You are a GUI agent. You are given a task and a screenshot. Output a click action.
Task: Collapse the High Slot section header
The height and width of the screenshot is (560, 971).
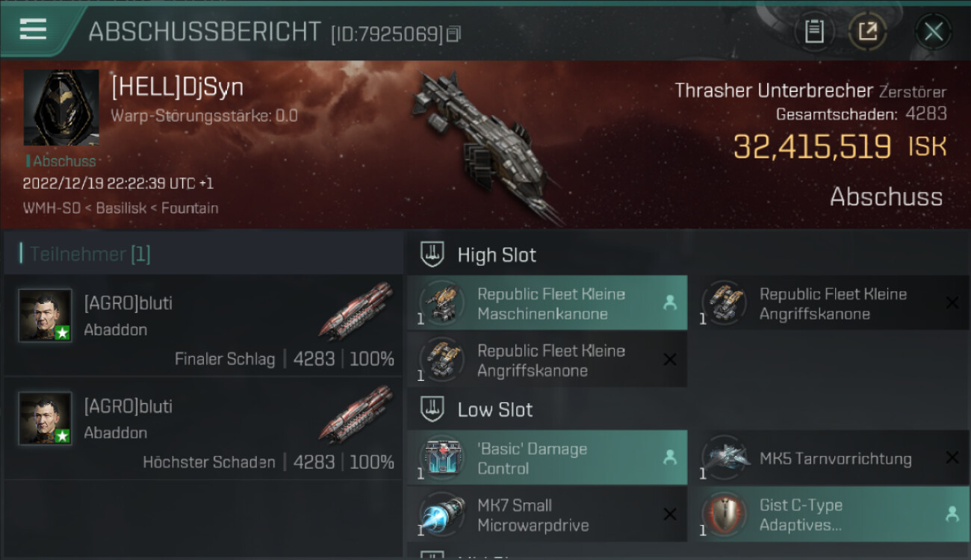point(479,255)
